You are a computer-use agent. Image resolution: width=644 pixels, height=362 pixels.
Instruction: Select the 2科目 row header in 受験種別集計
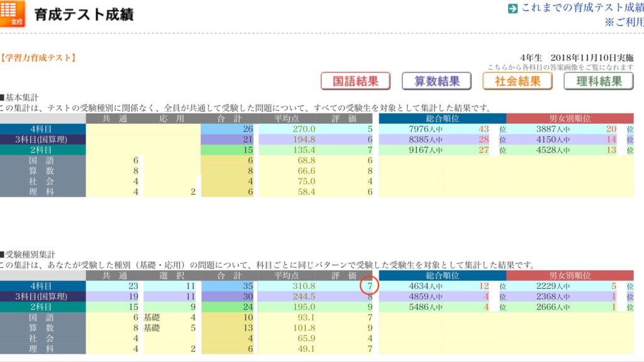(x=43, y=307)
